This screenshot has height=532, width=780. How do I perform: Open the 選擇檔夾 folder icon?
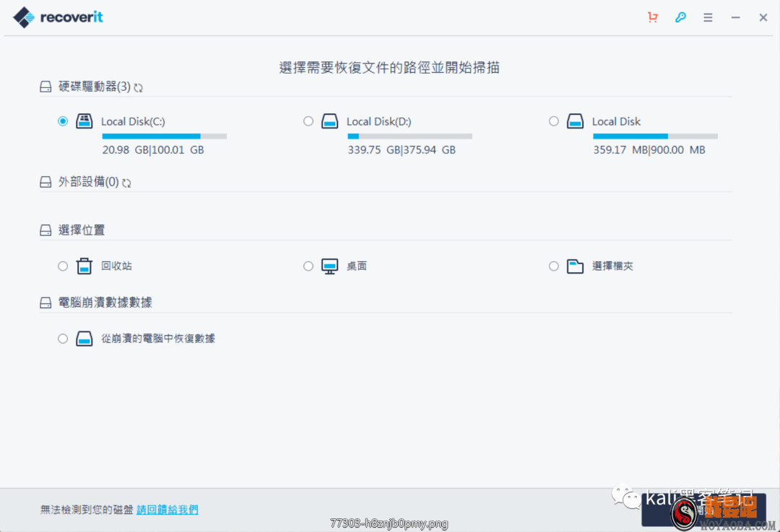point(575,266)
